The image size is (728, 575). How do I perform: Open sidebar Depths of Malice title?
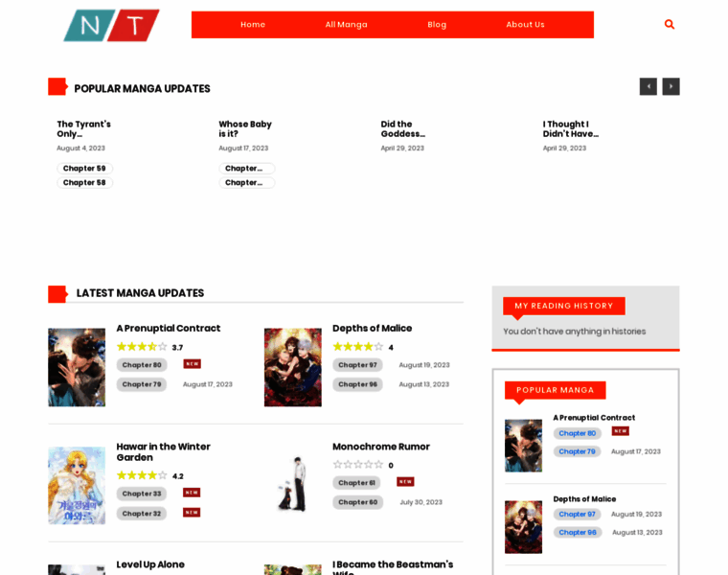(x=584, y=499)
